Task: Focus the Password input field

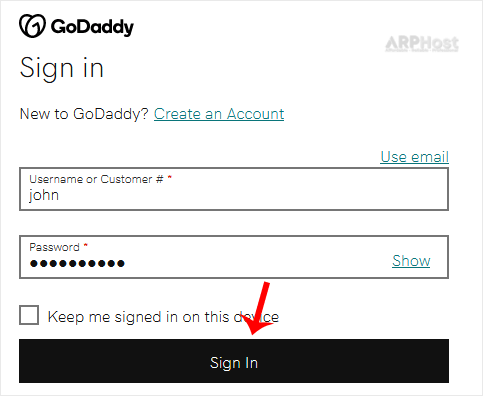Action: (x=234, y=257)
